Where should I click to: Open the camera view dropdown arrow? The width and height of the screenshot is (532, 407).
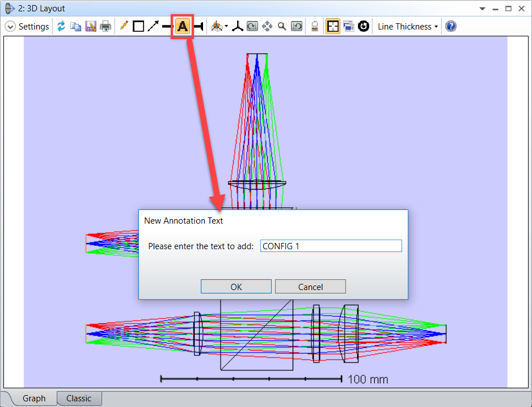[x=226, y=27]
